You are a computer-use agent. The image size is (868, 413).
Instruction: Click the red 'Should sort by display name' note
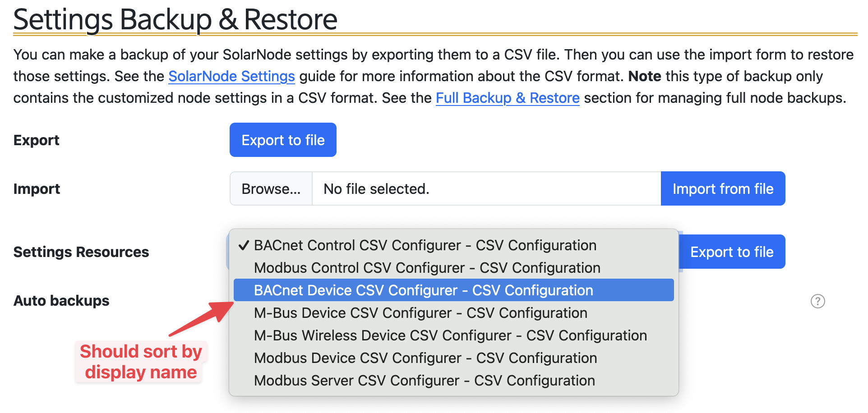pos(141,362)
